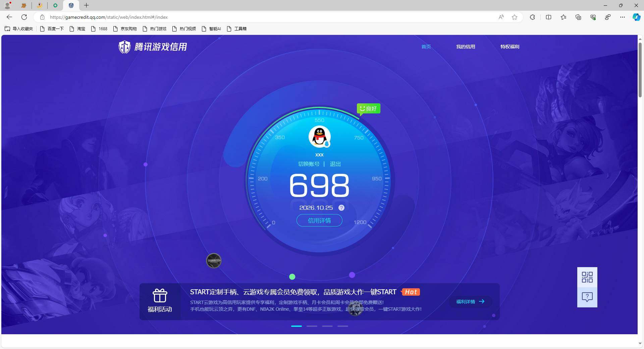Open the Copilot icon in the browser toolbar
Image resolution: width=644 pixels, height=349 pixels.
click(636, 17)
